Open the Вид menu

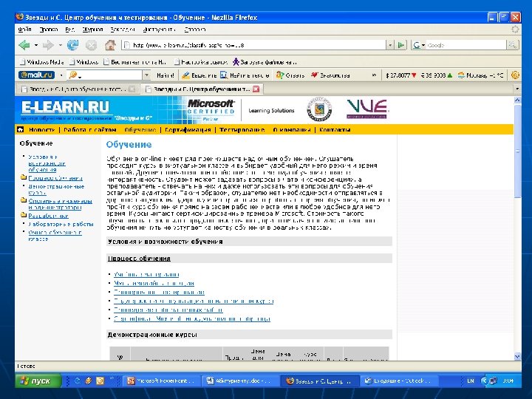[70, 30]
